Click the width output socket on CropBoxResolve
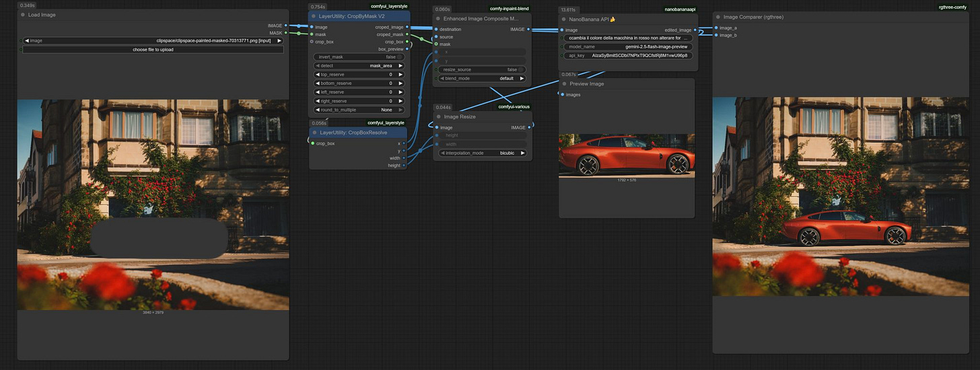The image size is (980, 370). coord(404,158)
